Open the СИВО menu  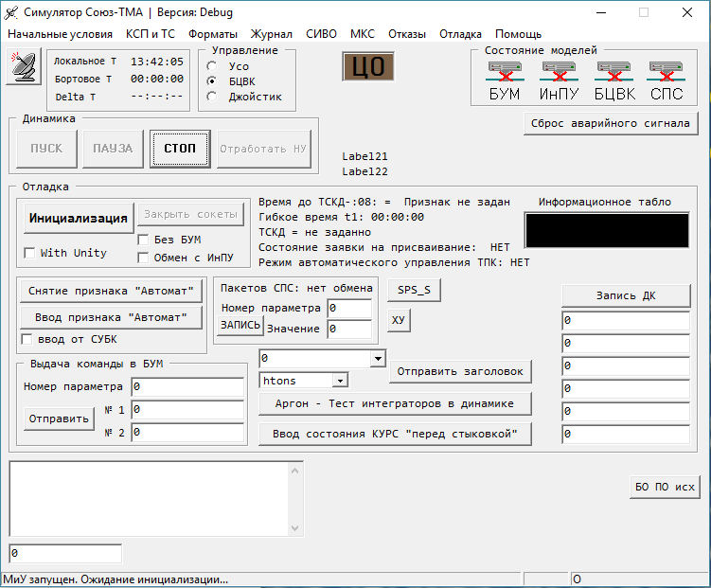pyautogui.click(x=321, y=34)
